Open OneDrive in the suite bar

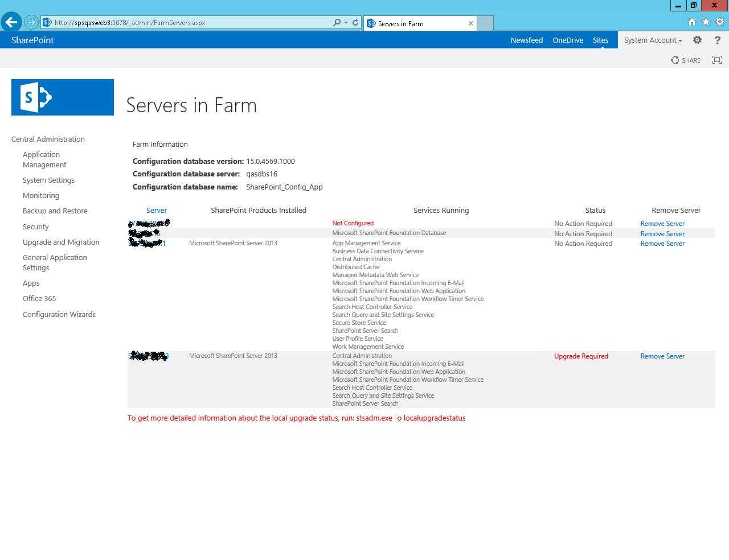[x=568, y=40]
